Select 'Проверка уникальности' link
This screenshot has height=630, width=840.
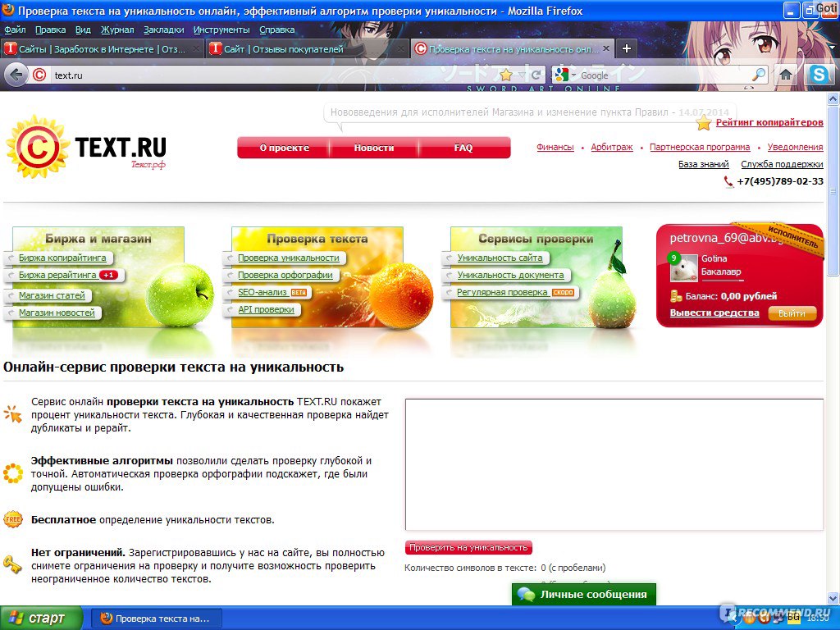[x=288, y=258]
